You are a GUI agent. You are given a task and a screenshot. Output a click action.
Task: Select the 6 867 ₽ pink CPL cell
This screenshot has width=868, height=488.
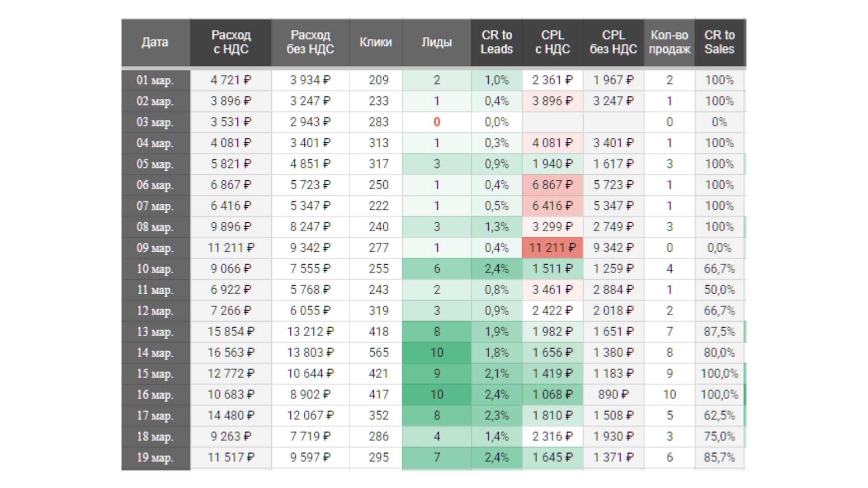click(x=552, y=185)
